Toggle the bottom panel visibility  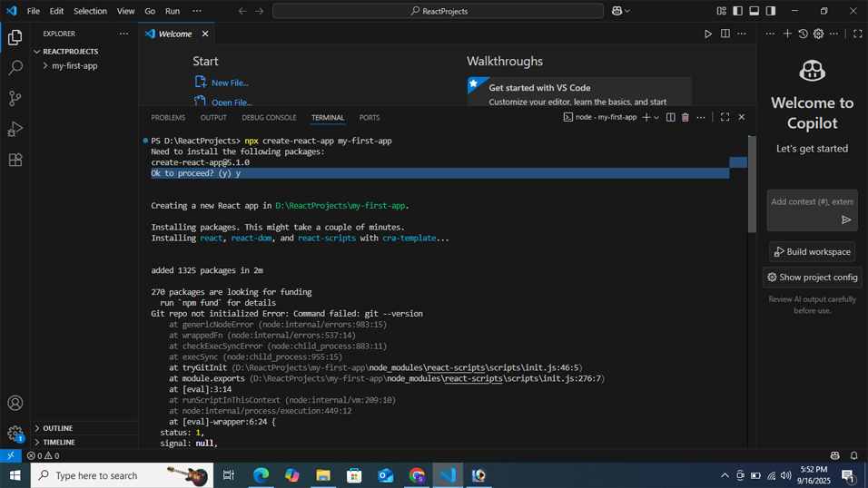(754, 11)
